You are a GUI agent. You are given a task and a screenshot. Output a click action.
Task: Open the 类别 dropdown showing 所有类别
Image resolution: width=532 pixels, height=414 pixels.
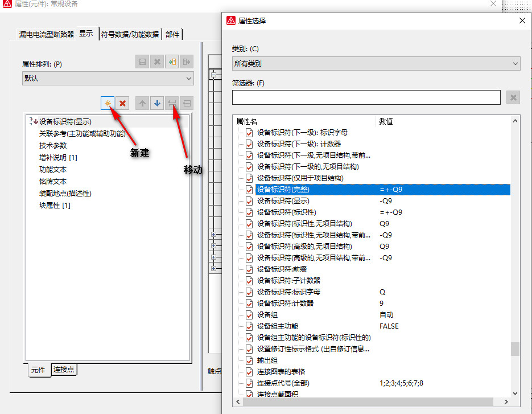pyautogui.click(x=376, y=63)
